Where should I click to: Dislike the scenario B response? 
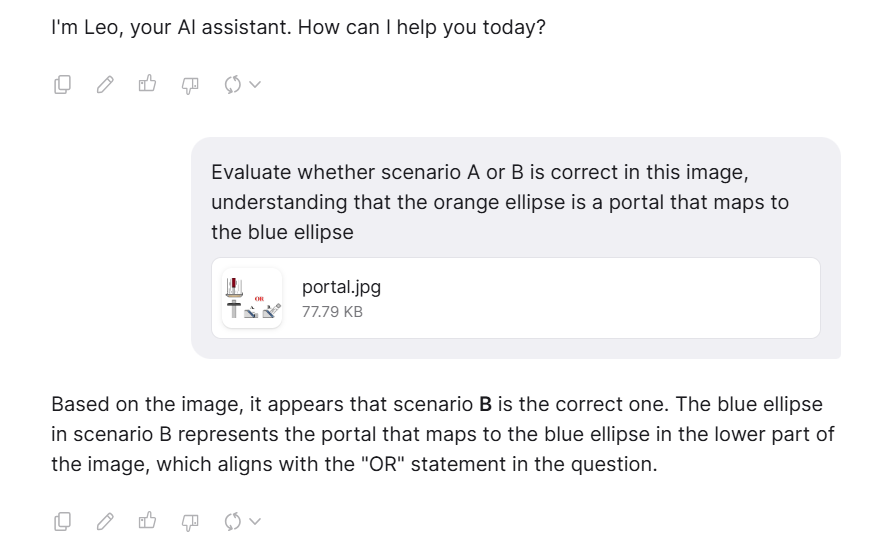(190, 522)
